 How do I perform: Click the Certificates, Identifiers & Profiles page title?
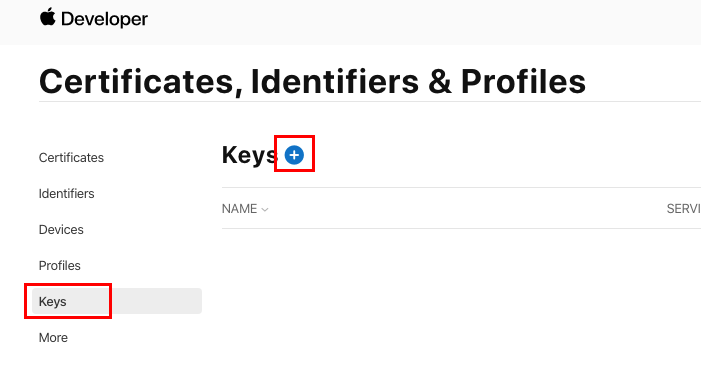[x=312, y=81]
